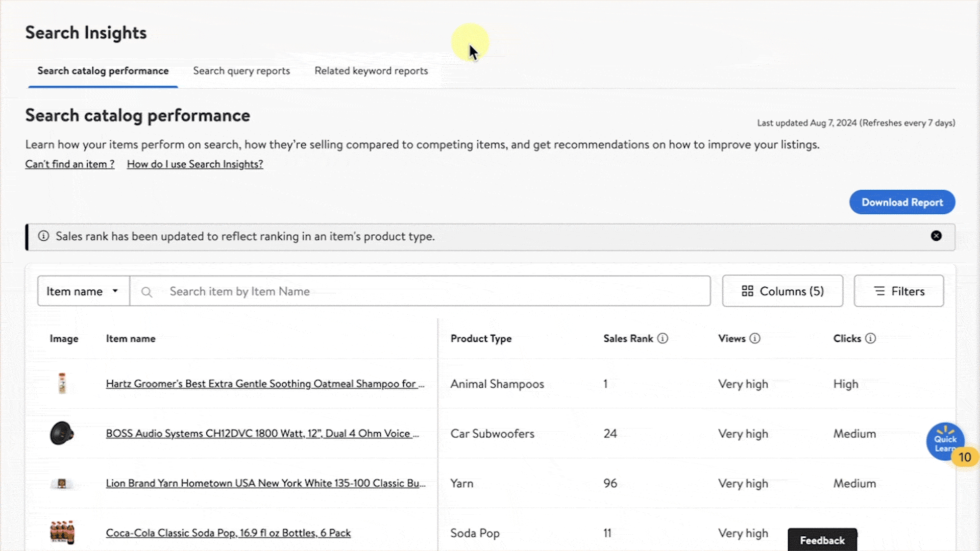Open Hartz shampoo product thumbnail

[62, 384]
